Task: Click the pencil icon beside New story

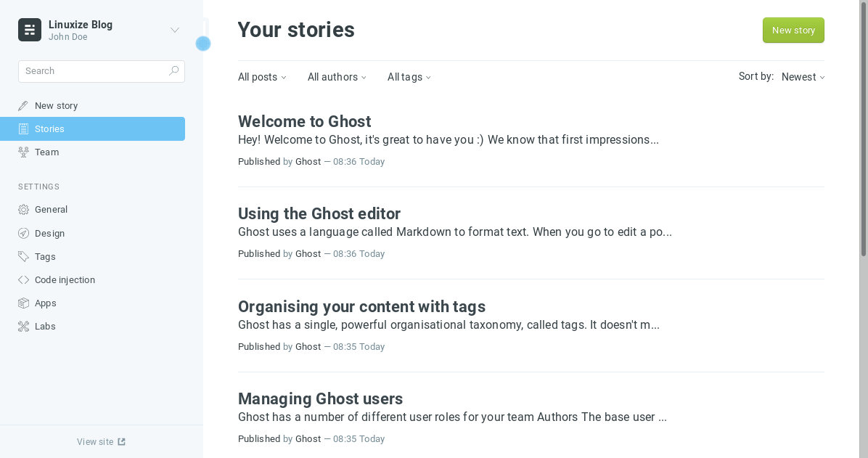Action: pos(23,106)
